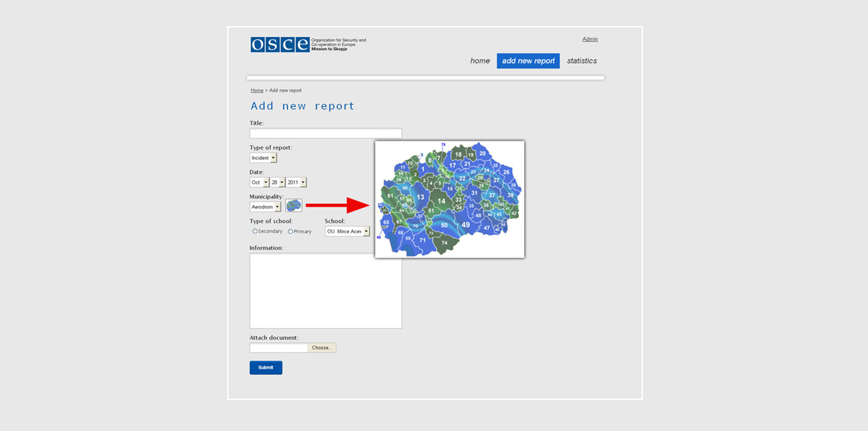The width and height of the screenshot is (868, 431).
Task: Select region 50 on the map
Action: click(x=444, y=226)
